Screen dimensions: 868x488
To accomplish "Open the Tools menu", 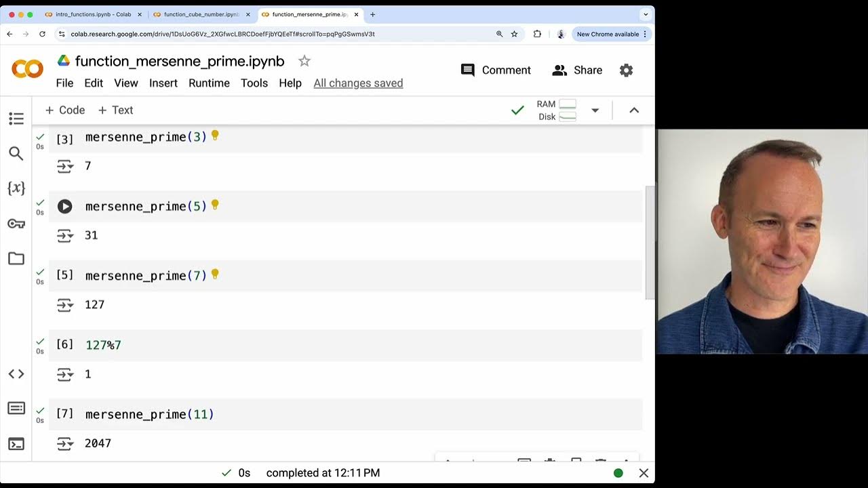I will pyautogui.click(x=254, y=83).
